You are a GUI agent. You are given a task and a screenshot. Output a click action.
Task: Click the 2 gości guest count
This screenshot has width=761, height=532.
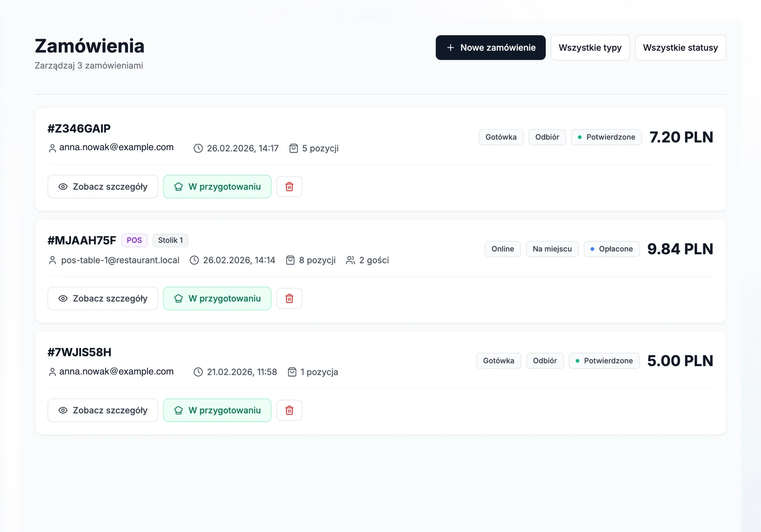pos(374,260)
